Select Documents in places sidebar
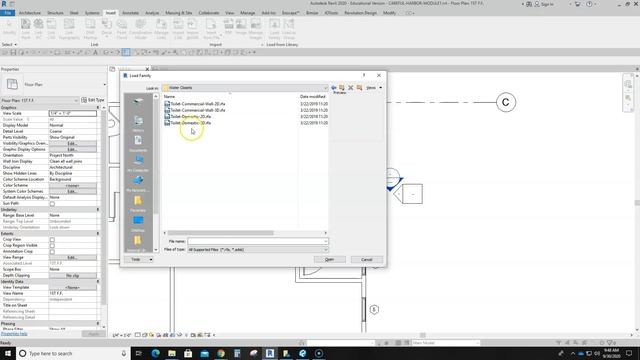Screen dimensions: 640x360 pyautogui.click(x=138, y=143)
